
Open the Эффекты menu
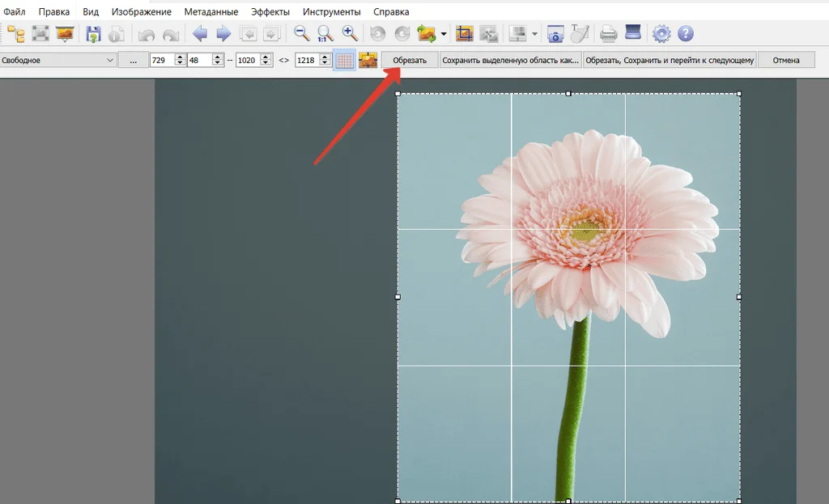tap(270, 12)
